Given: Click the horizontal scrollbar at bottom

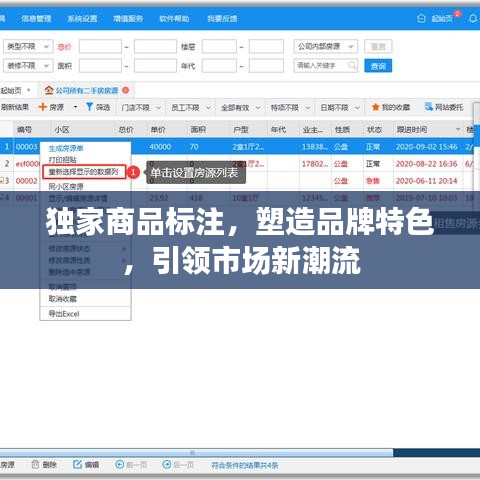Looking at the screenshot, I should pos(197,453).
